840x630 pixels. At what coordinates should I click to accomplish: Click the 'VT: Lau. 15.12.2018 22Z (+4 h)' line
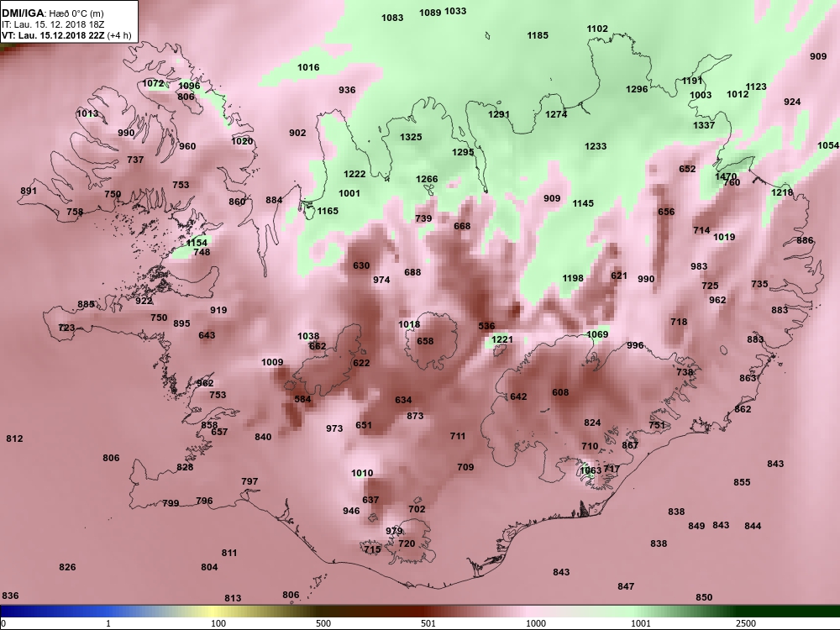66,36
